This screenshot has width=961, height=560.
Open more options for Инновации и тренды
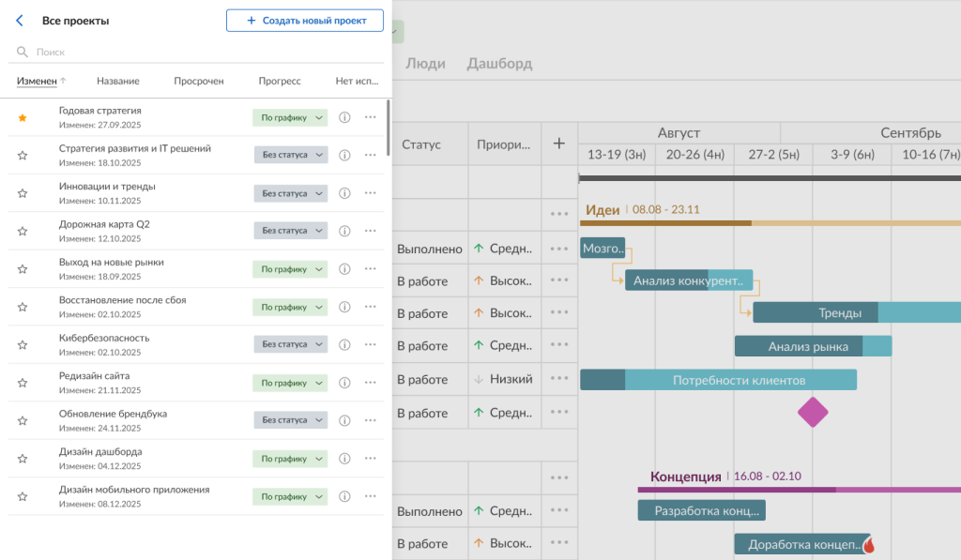point(370,193)
